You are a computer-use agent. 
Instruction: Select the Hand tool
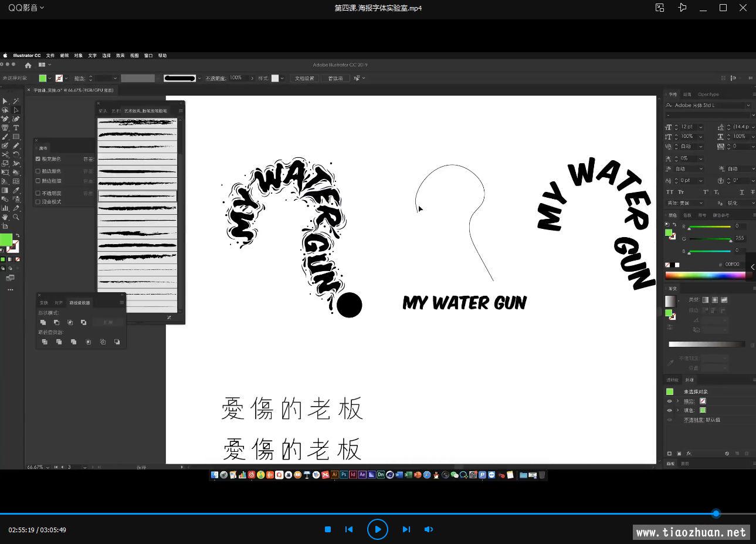click(5, 217)
